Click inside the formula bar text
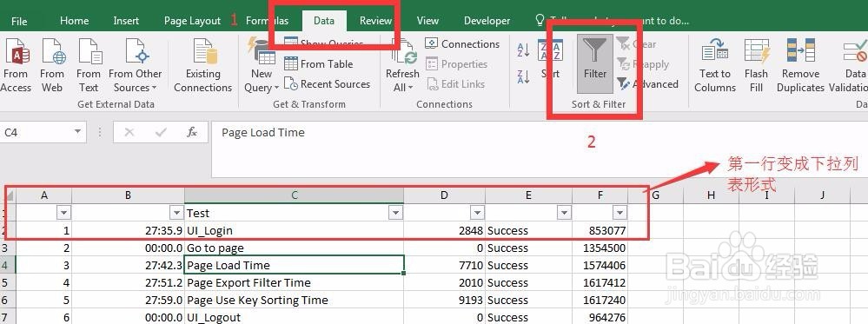This screenshot has width=868, height=324. tap(263, 132)
